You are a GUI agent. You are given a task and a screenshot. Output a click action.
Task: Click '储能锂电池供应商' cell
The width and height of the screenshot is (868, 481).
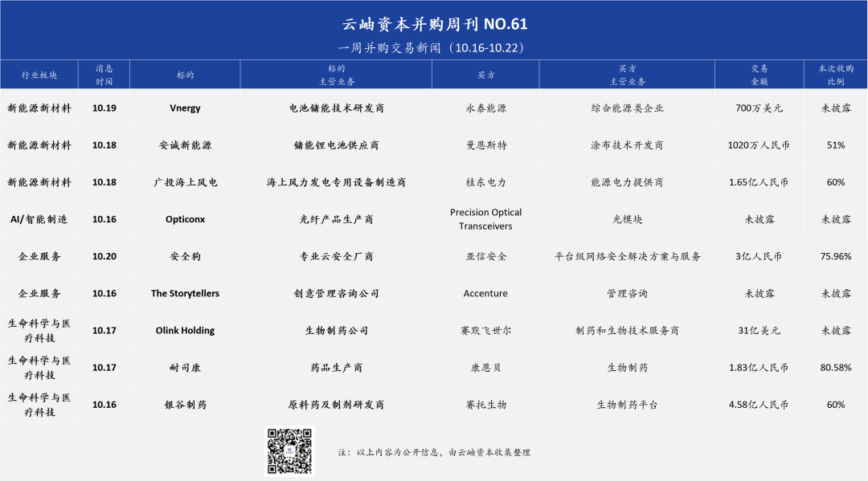[x=337, y=145]
